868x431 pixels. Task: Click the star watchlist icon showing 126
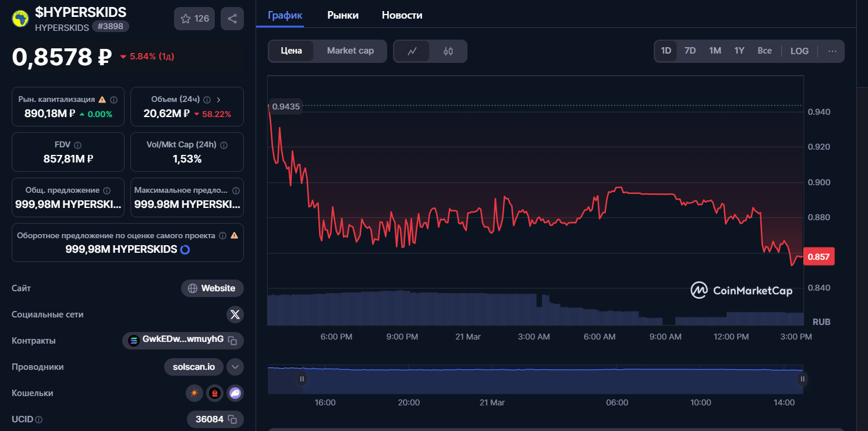point(194,19)
